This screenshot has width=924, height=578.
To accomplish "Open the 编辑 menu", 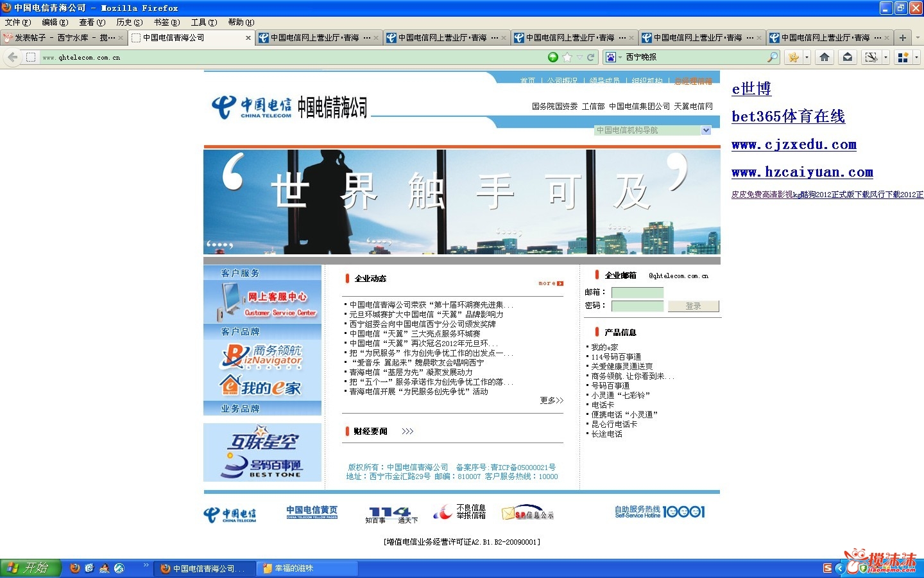I will point(55,22).
